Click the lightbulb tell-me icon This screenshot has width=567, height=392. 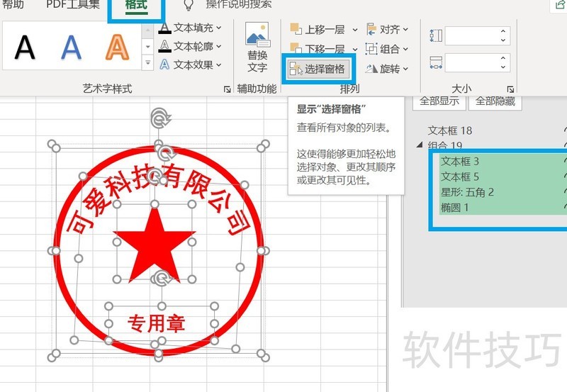tap(189, 5)
